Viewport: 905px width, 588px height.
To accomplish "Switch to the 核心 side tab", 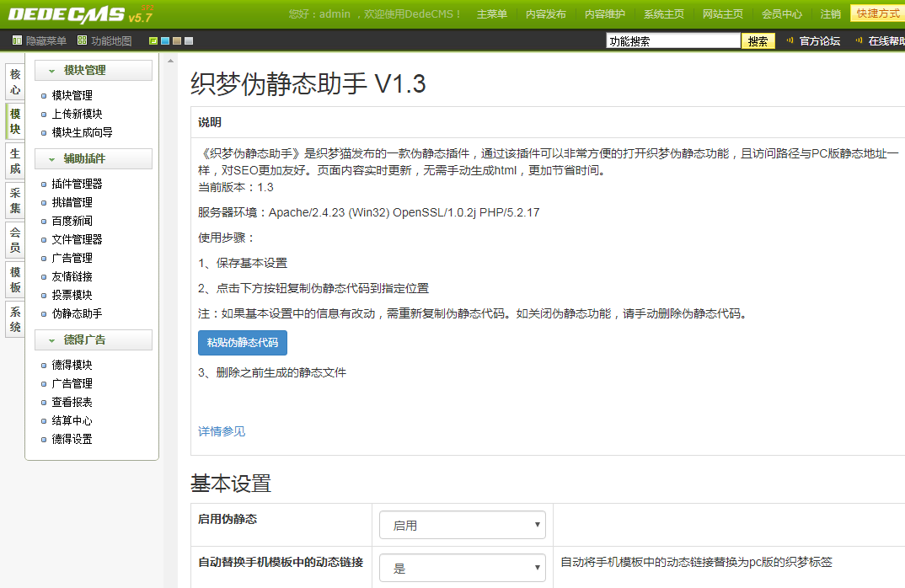I will click(x=15, y=82).
